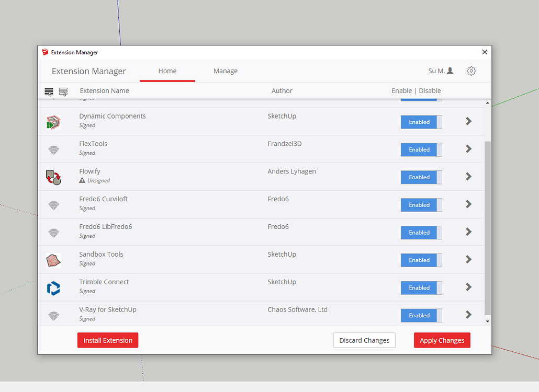Click the Su M. user profile icon
The image size is (539, 392).
(x=450, y=71)
